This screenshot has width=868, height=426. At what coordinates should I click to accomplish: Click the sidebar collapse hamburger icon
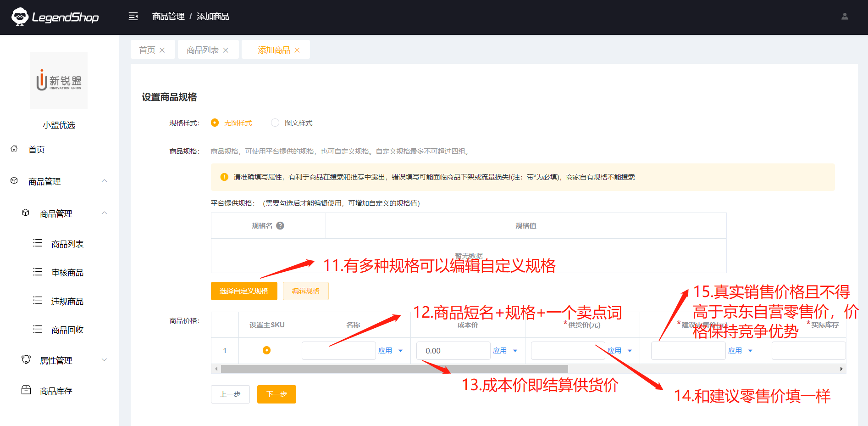pyautogui.click(x=133, y=17)
